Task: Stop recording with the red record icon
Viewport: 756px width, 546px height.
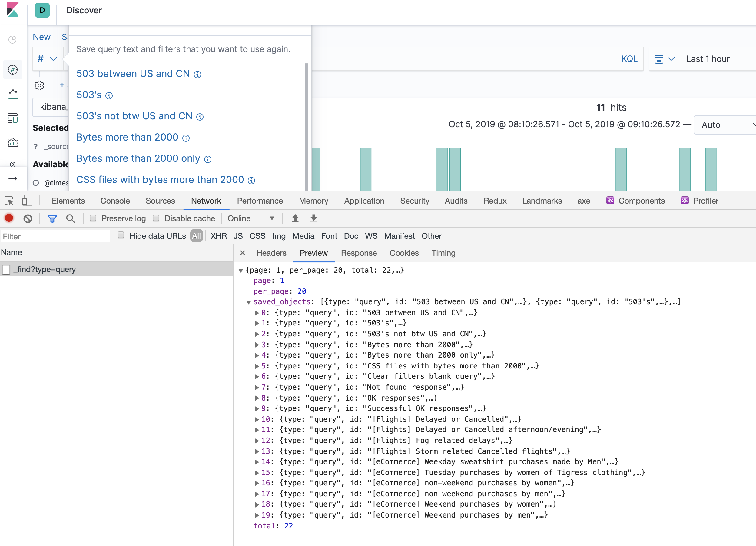Action: [9, 218]
